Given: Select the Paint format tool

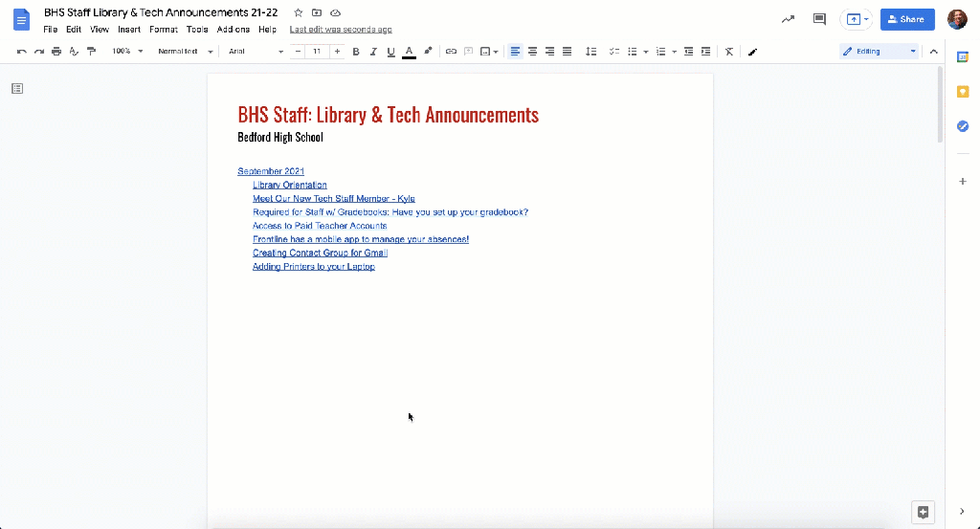Looking at the screenshot, I should pos(91,52).
